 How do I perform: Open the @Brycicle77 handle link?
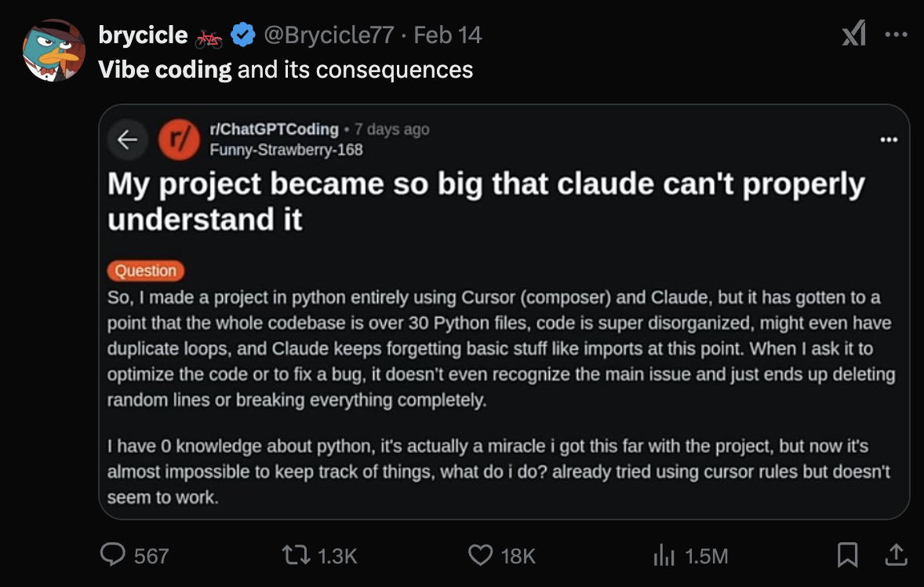[x=328, y=35]
